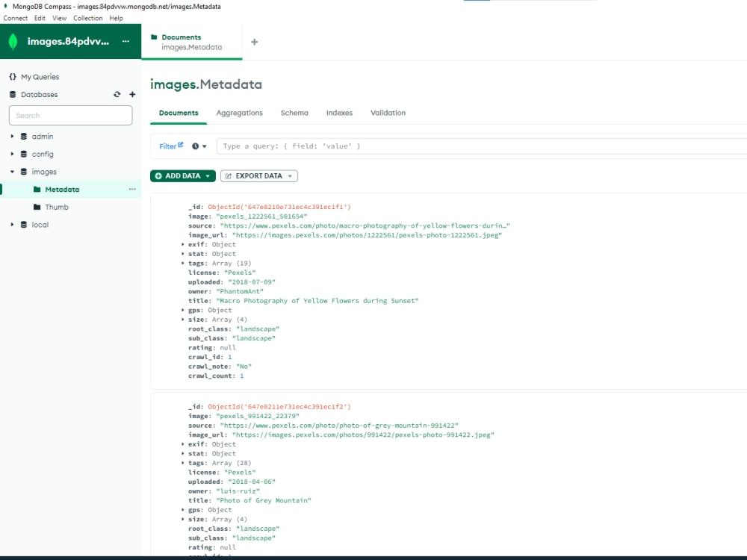The width and height of the screenshot is (747, 560).
Task: Expand exif object in first document
Action: [183, 244]
